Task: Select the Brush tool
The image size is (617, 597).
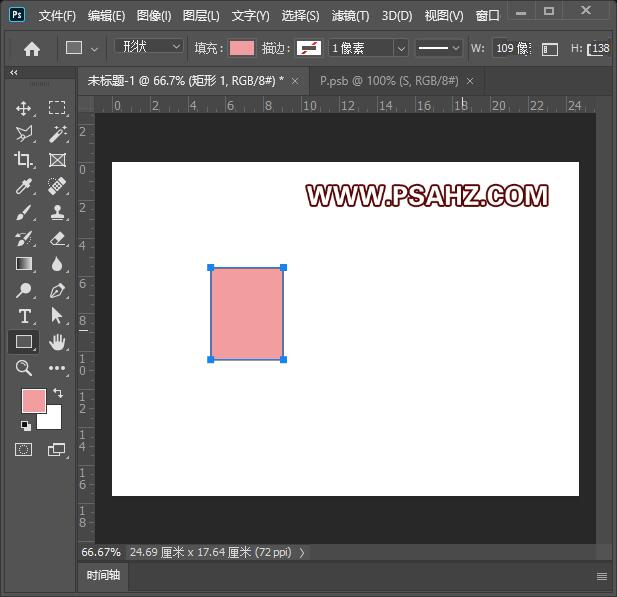Action: coord(24,213)
